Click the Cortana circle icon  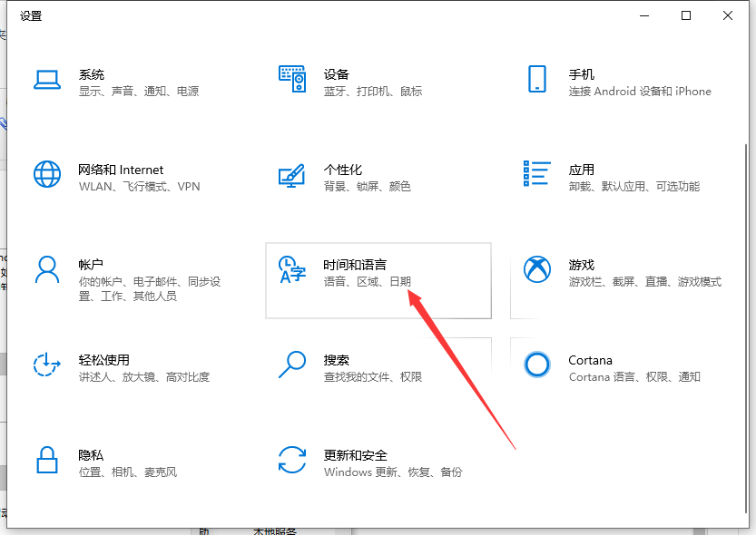coord(537,365)
